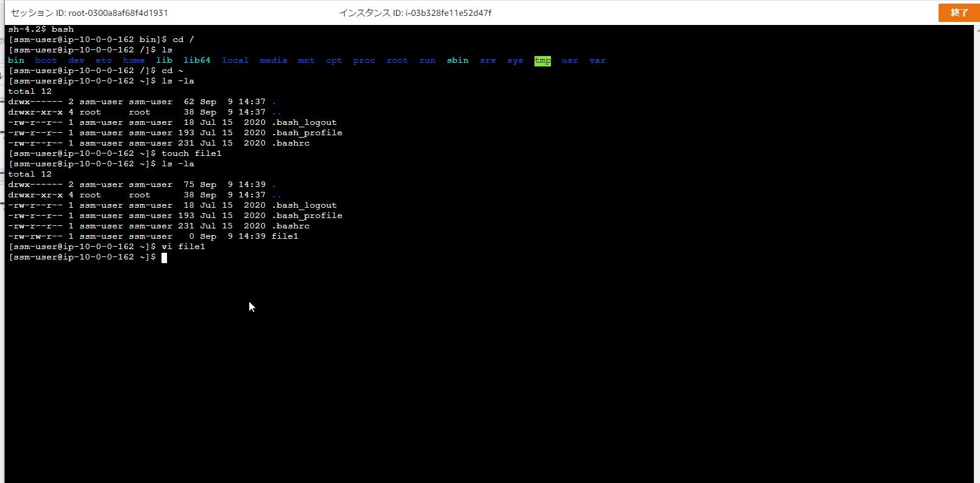Click 'media' in the directory listing

click(x=274, y=60)
